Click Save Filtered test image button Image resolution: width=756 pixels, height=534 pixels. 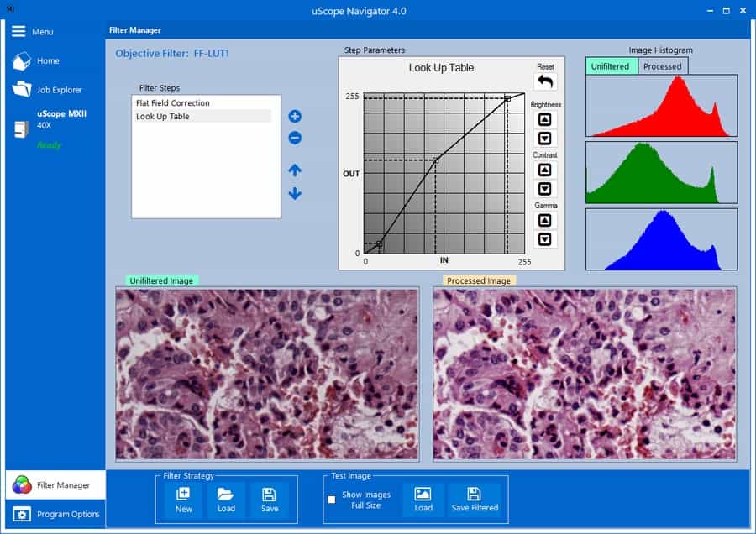point(475,500)
